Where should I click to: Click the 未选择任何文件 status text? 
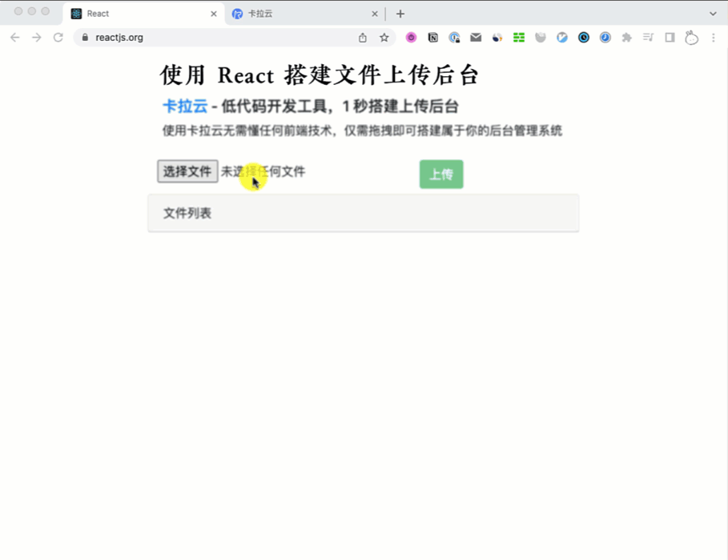263,171
